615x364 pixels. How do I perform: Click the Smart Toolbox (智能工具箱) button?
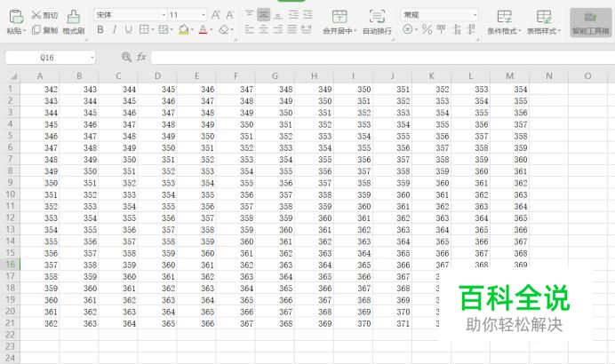tap(590, 22)
